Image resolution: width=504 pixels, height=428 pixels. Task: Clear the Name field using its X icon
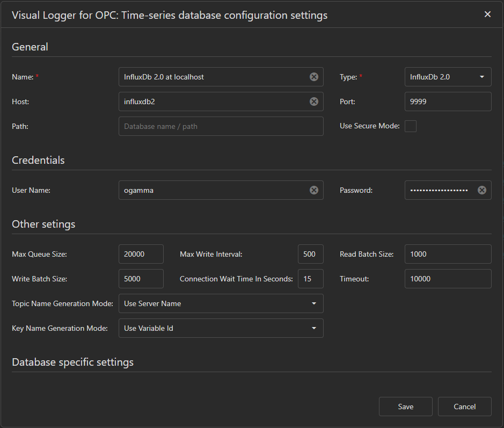pos(313,77)
